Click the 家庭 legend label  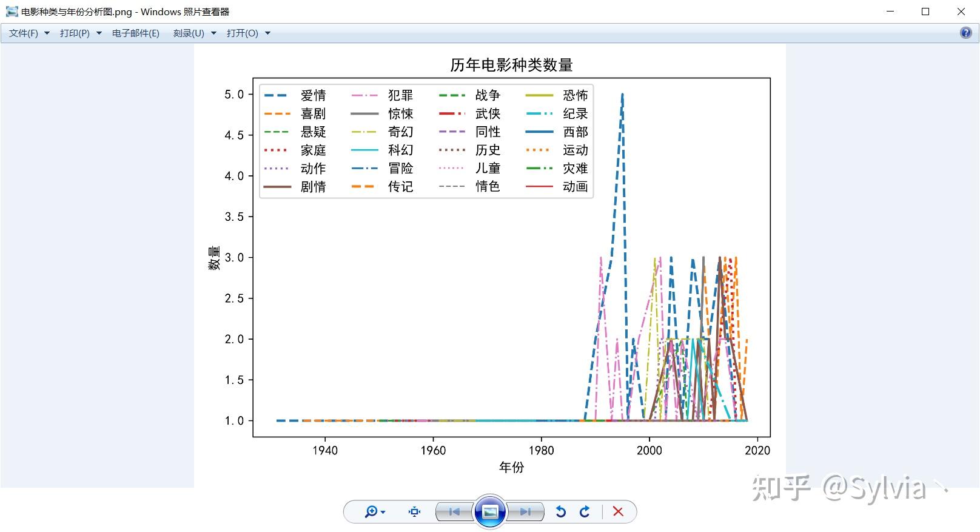point(314,150)
